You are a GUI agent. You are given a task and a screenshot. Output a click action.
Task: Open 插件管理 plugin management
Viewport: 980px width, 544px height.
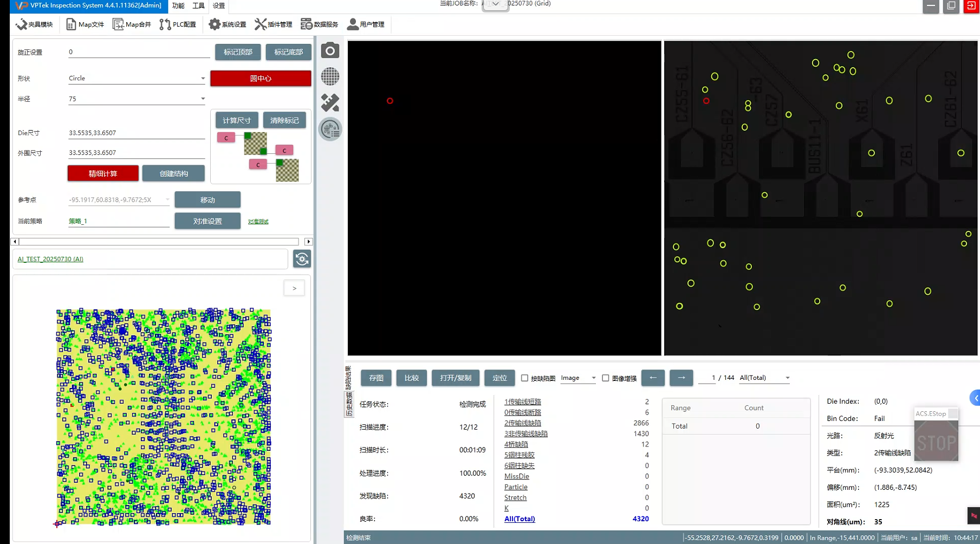click(274, 24)
